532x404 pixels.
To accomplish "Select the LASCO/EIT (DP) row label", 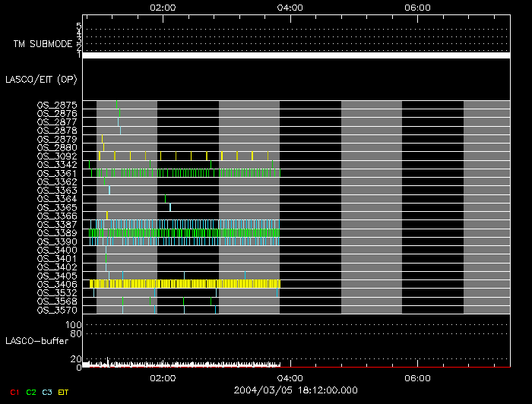I will click(x=31, y=79).
